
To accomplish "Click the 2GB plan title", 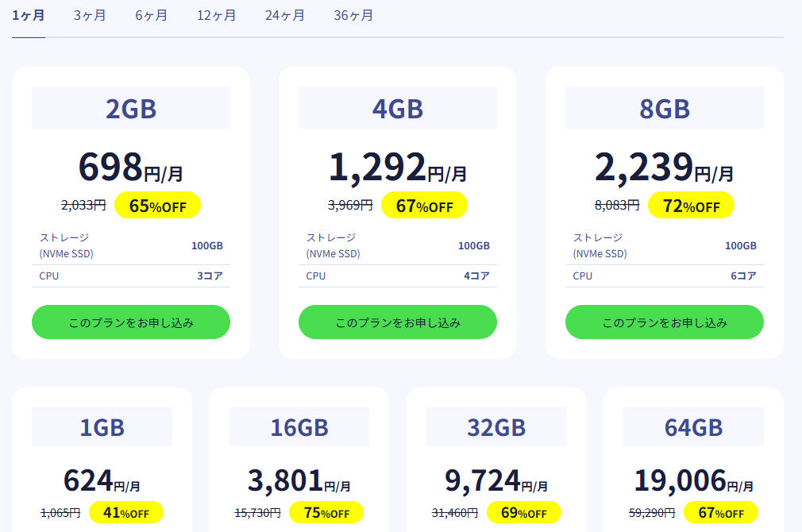I will [131, 109].
